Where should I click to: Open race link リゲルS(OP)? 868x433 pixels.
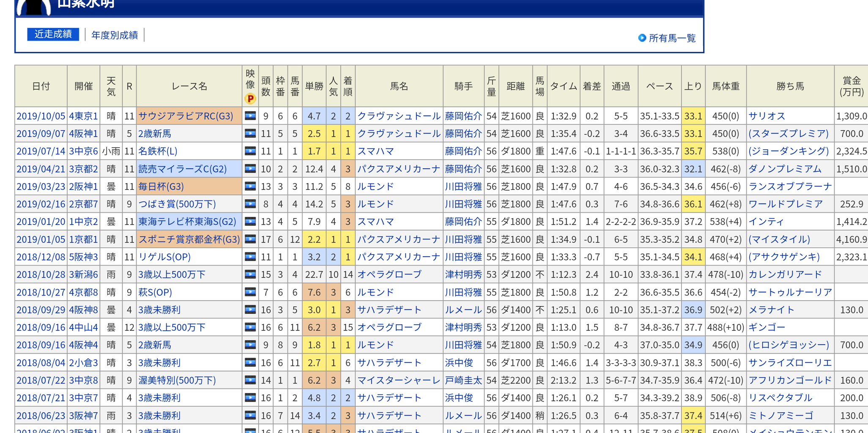pyautogui.click(x=164, y=257)
